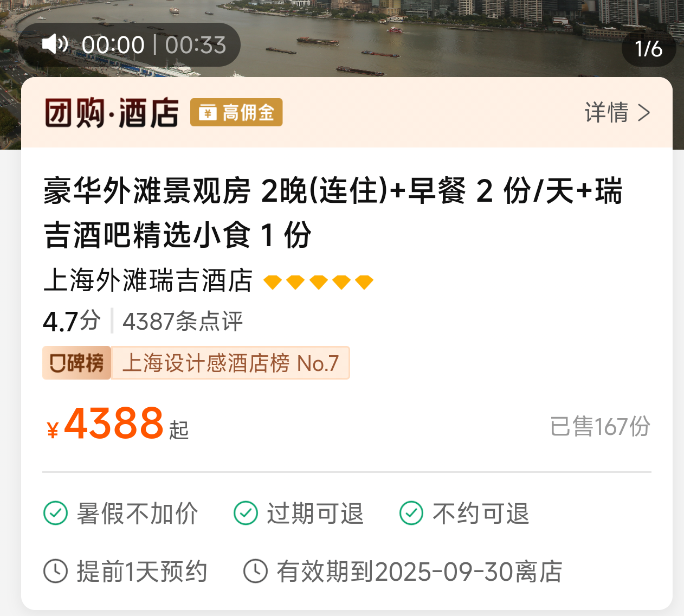Tap the five diamond rating icons
The height and width of the screenshot is (616, 684).
[x=318, y=282]
